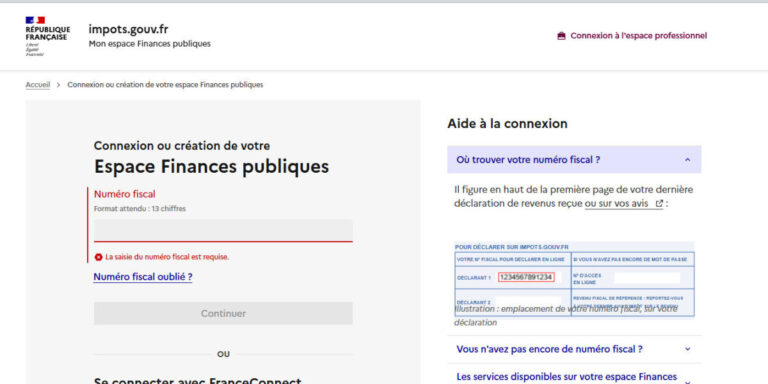The width and height of the screenshot is (768, 384).
Task: Expand Les services disponibles sur votre espace
Action: click(574, 377)
